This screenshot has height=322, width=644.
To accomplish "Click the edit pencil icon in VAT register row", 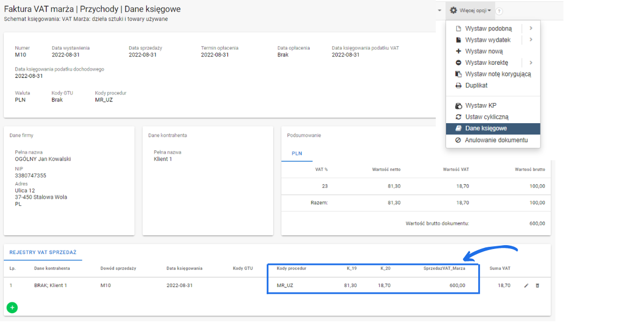I will 526,285.
